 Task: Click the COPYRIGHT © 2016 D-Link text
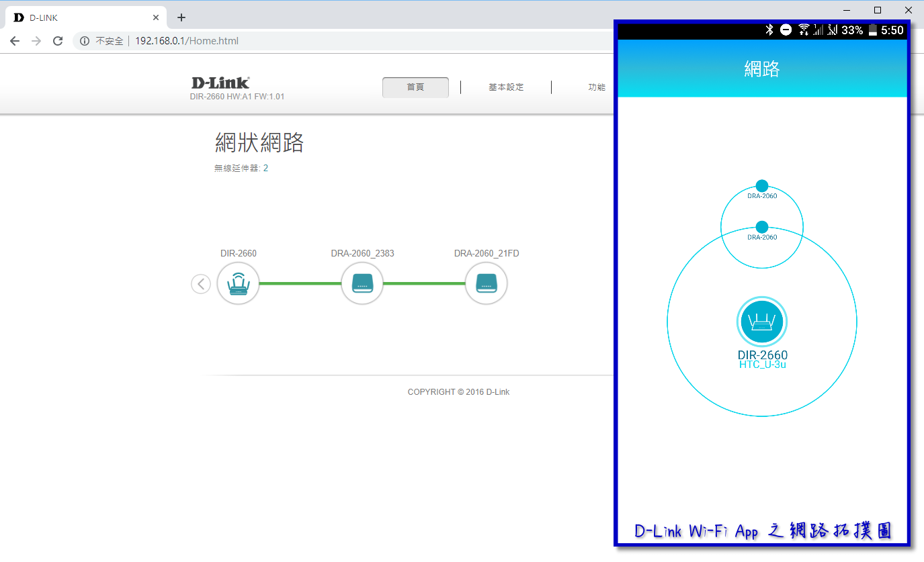tap(458, 391)
